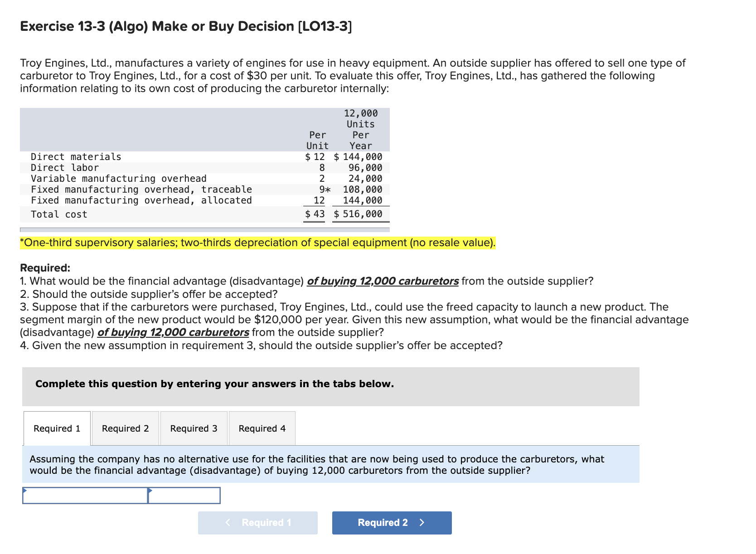Switch to the Required 2 tab
The image size is (756, 554).
click(x=125, y=428)
